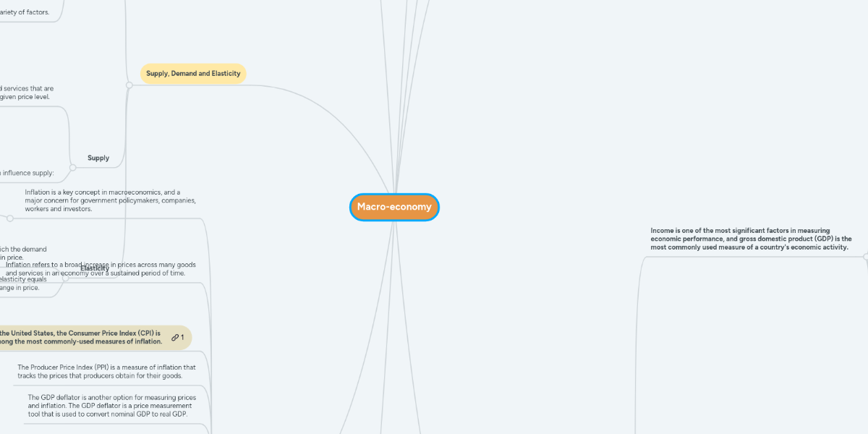
Task: Select the "influence supply" text node
Action: click(x=27, y=172)
